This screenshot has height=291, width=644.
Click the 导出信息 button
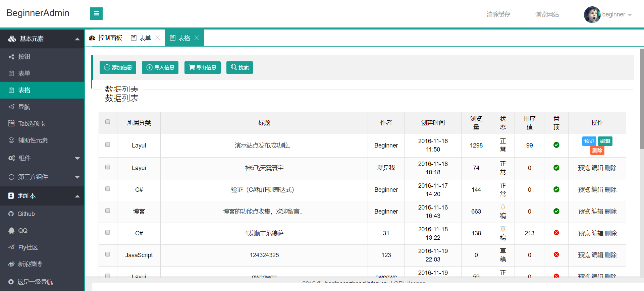point(203,67)
